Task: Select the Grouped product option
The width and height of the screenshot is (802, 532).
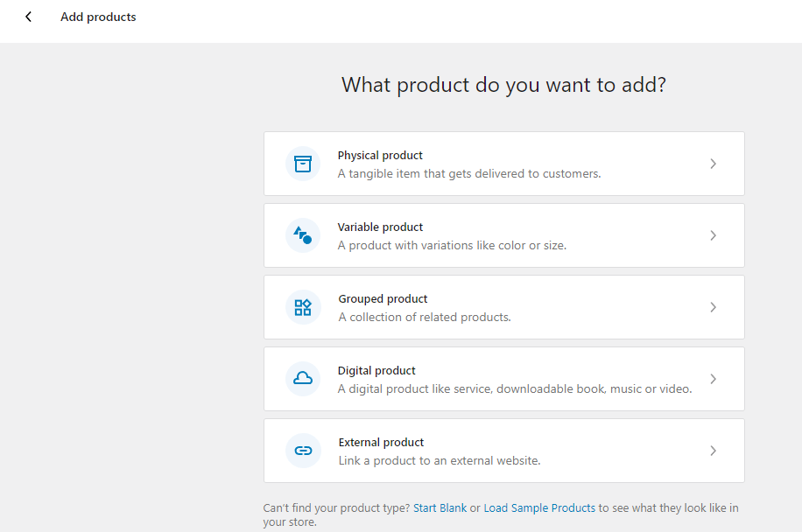Action: coord(503,307)
